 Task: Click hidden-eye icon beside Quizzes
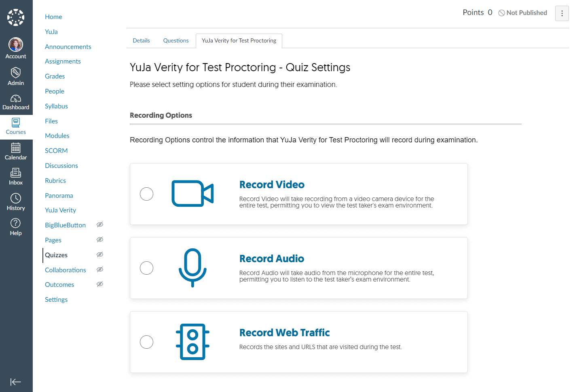(x=100, y=254)
